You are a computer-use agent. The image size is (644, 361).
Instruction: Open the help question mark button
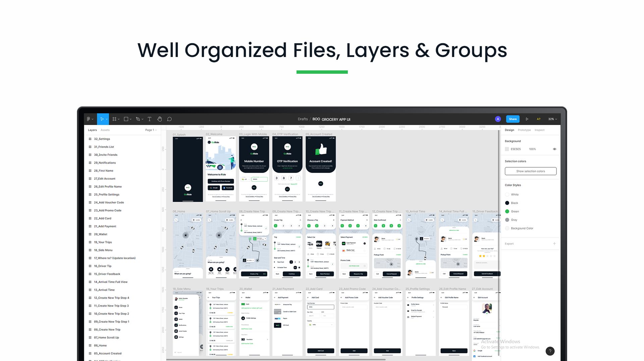[x=550, y=351]
